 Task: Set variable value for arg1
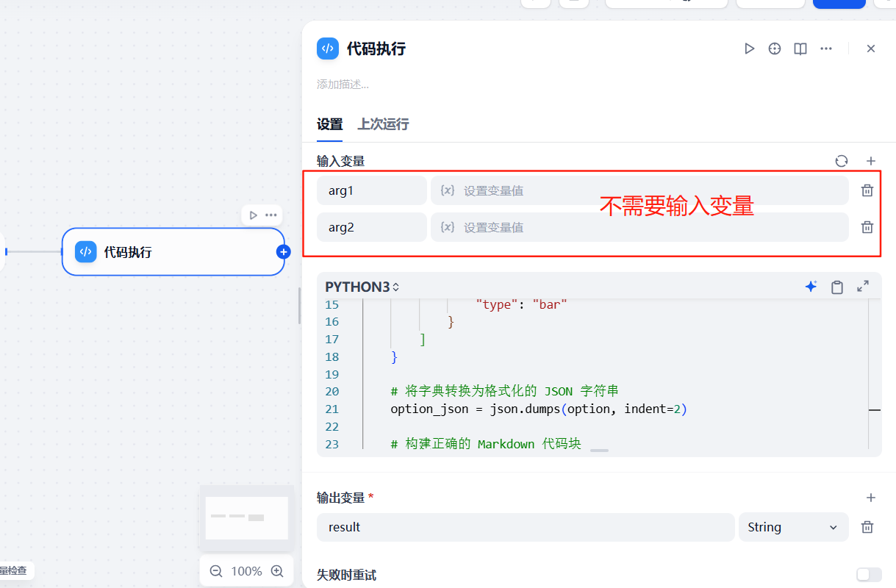(x=639, y=190)
